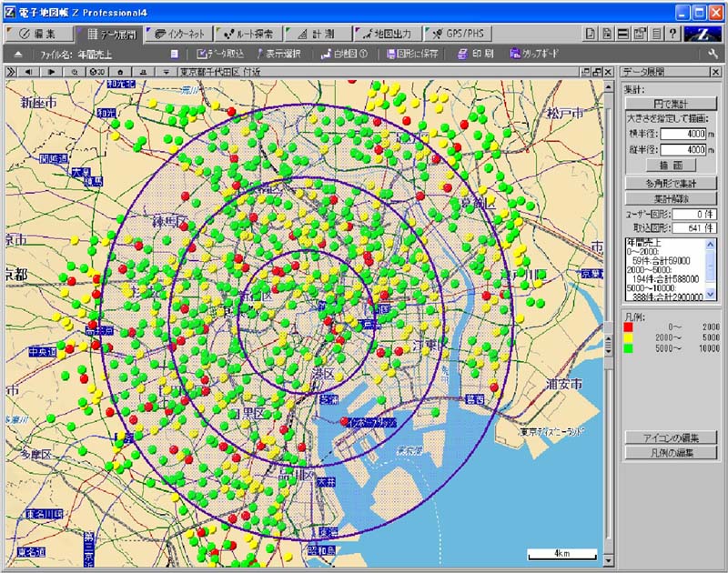Click the map pane maximize icon
The height and width of the screenshot is (573, 728).
click(597, 72)
